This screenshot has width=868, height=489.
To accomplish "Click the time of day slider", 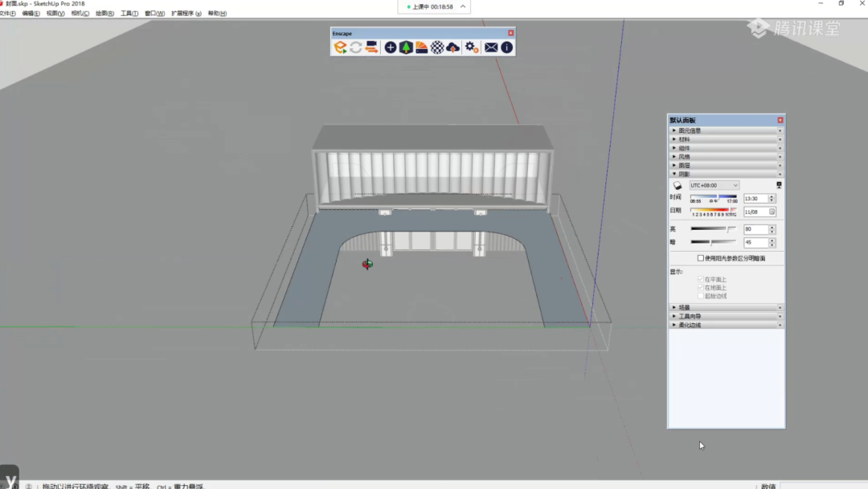I will coord(714,196).
